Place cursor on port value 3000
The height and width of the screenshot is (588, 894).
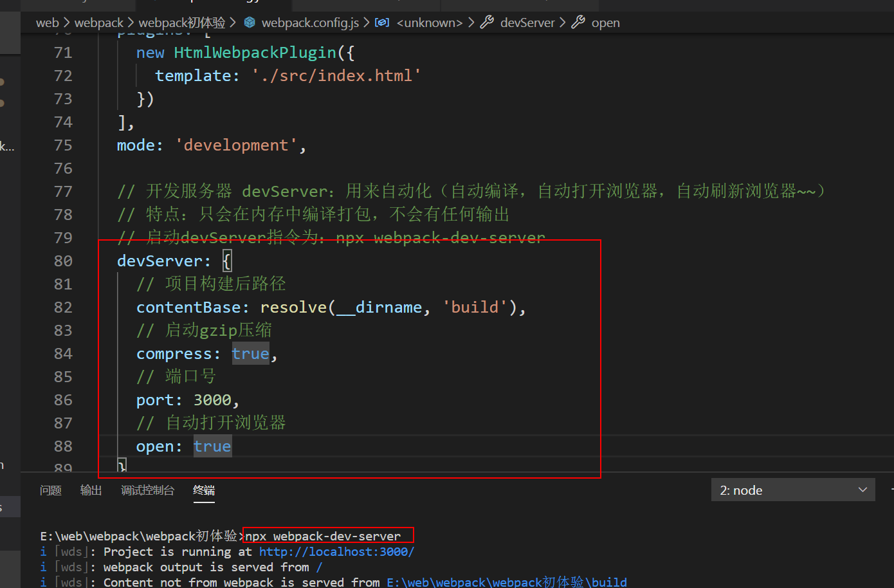pyautogui.click(x=212, y=400)
